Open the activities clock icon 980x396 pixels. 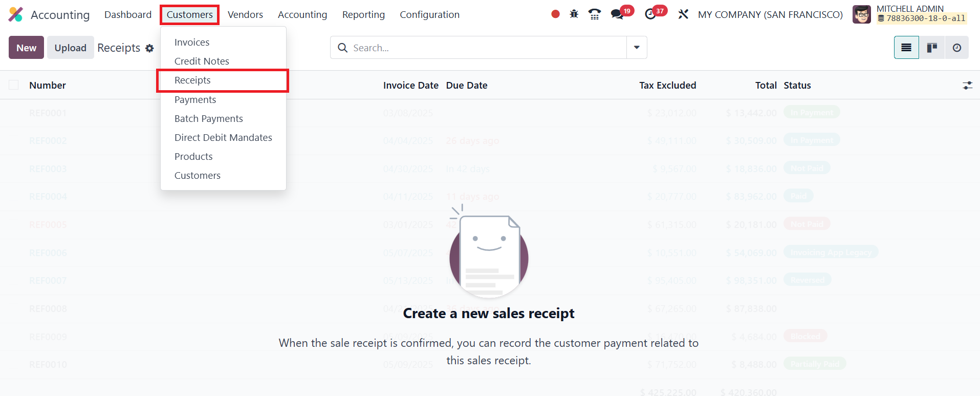pyautogui.click(x=650, y=14)
